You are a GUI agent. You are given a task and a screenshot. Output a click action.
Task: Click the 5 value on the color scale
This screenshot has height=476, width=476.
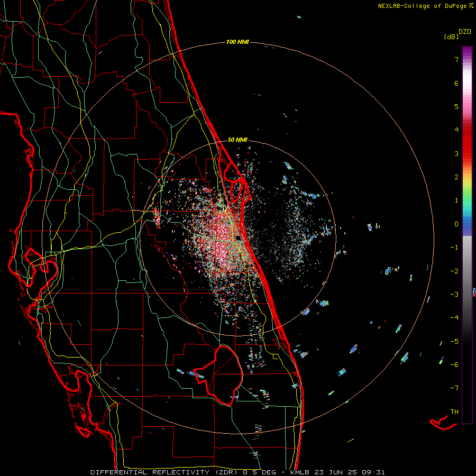point(456,106)
